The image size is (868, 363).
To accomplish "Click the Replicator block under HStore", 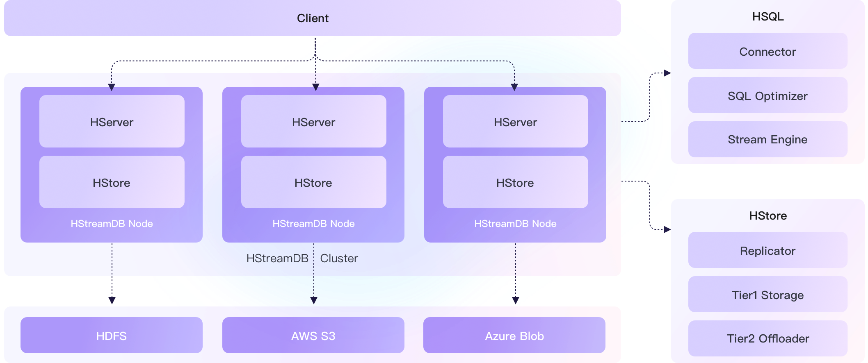I will point(767,250).
